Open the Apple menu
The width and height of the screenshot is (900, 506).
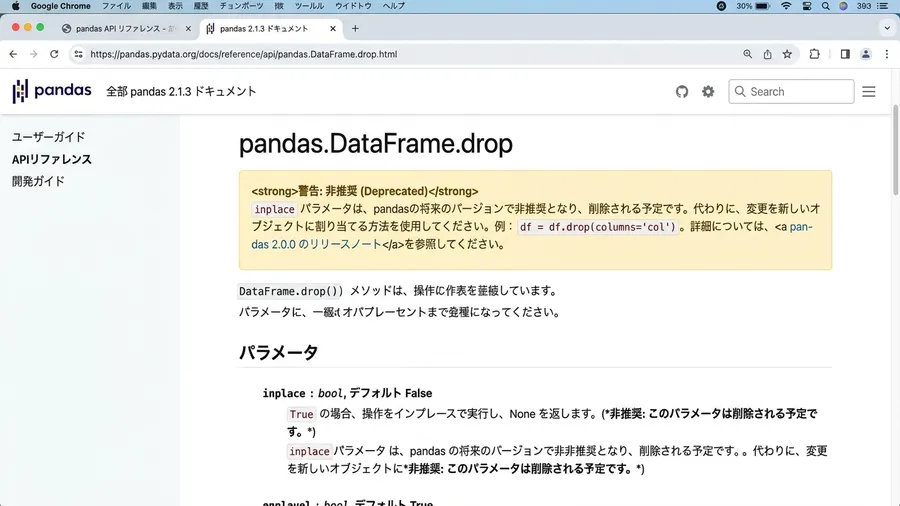click(x=15, y=6)
